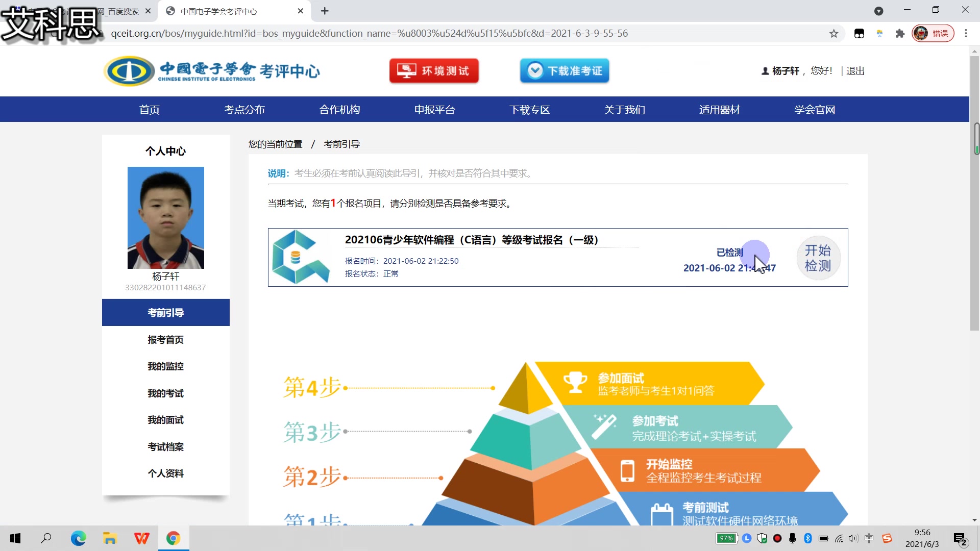
Task: Toggle the bookmark star in the address bar
Action: click(x=834, y=33)
